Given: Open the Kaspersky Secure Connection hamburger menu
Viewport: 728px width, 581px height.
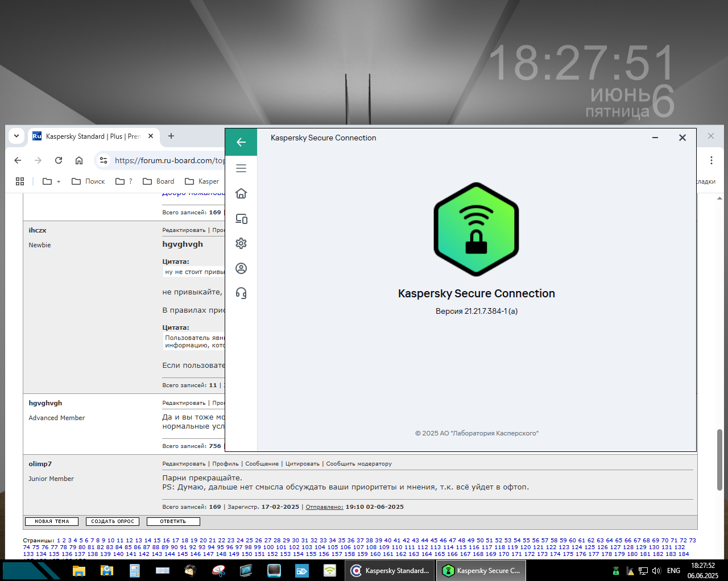Looking at the screenshot, I should coord(241,168).
